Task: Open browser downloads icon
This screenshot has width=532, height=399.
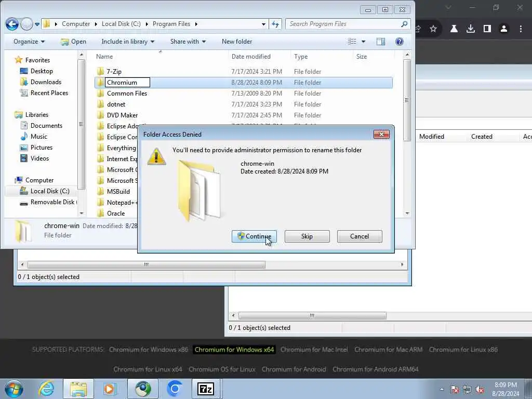Action: (471, 29)
